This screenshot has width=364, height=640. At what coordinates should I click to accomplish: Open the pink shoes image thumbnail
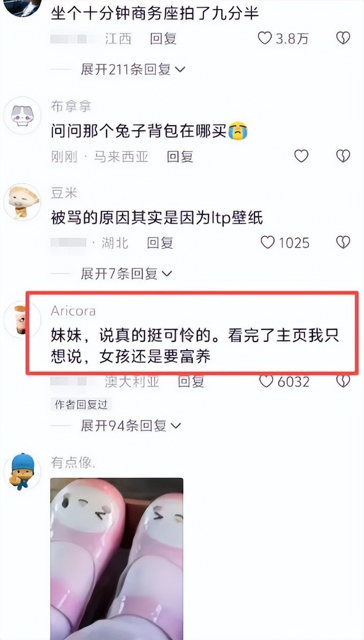click(x=117, y=558)
